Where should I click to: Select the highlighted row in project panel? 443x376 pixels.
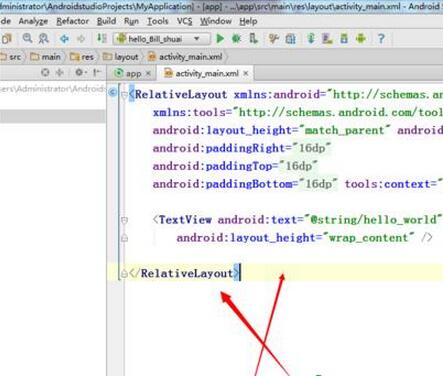[x=53, y=117]
